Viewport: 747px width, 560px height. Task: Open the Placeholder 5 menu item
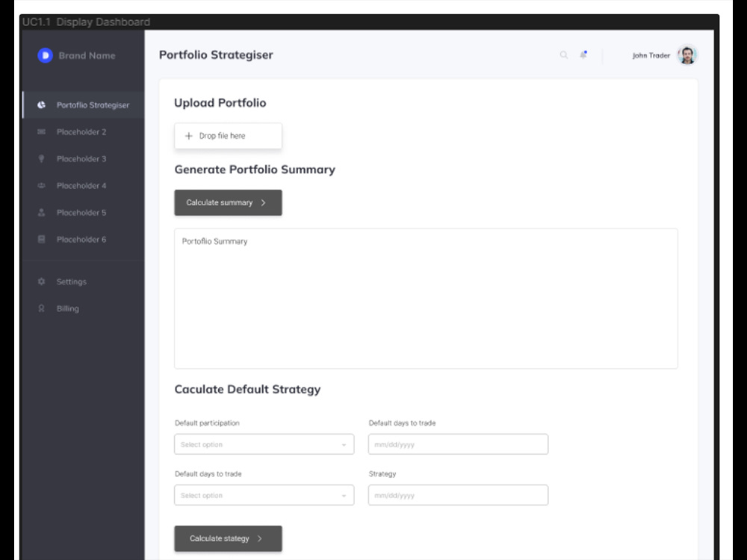coord(84,212)
